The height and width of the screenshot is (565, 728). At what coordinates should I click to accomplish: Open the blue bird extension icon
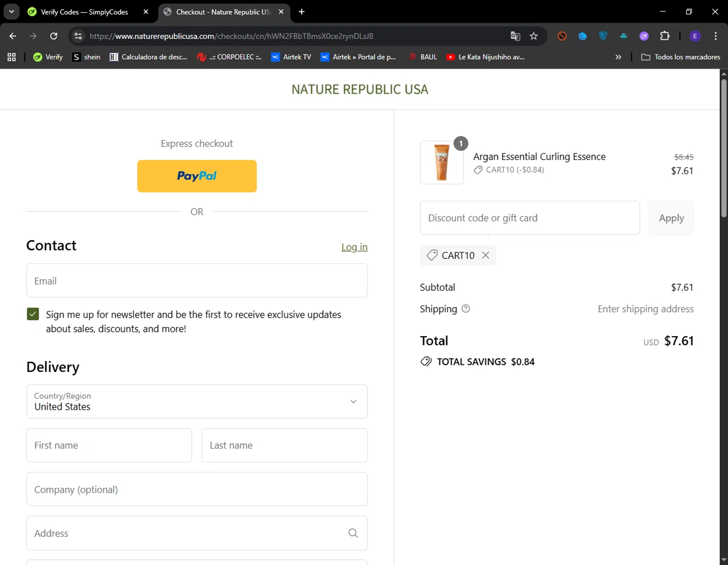pyautogui.click(x=582, y=36)
